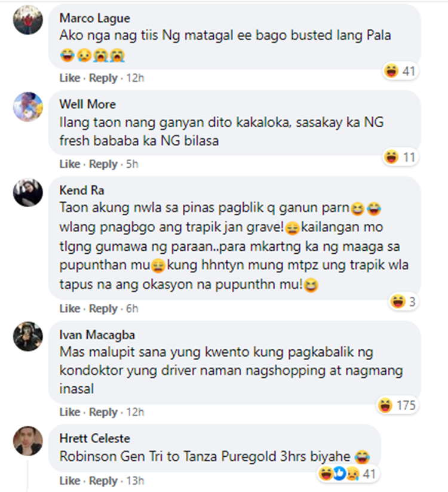
Task: Open Marco Lague's profile picture
Action: [x=28, y=20]
